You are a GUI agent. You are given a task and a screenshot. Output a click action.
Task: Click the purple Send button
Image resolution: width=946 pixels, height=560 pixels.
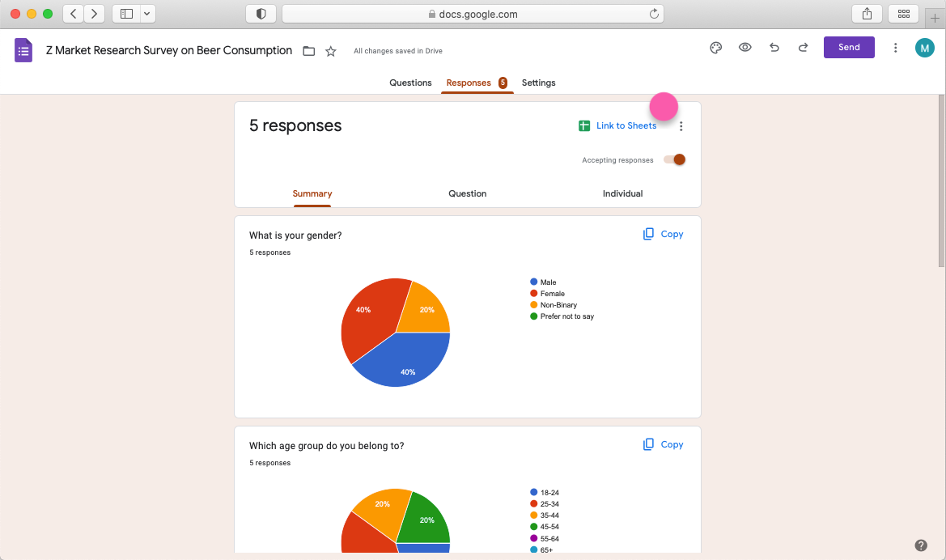(849, 47)
